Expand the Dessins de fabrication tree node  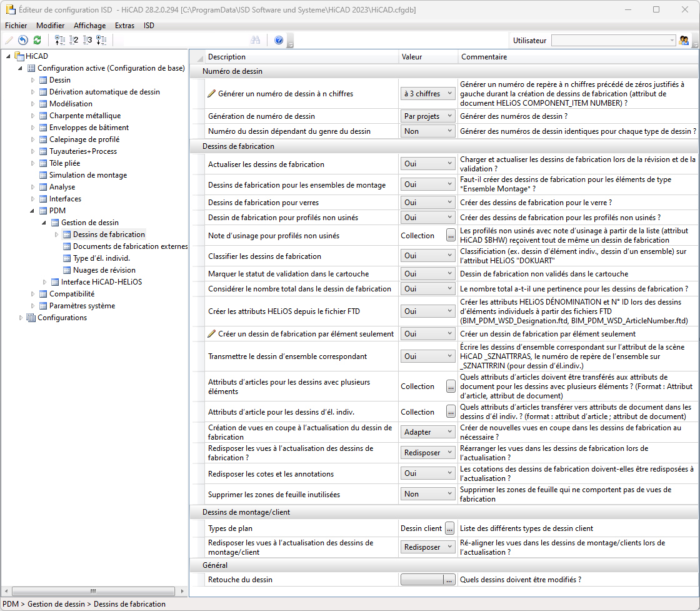(x=56, y=235)
